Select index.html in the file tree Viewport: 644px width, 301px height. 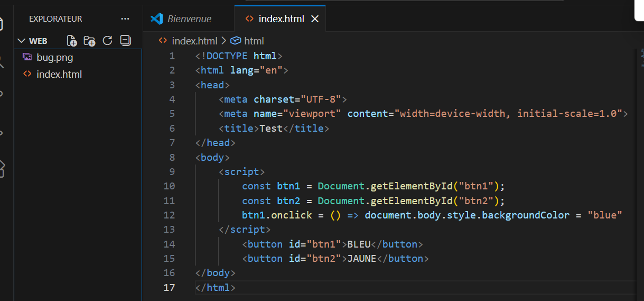tap(59, 74)
